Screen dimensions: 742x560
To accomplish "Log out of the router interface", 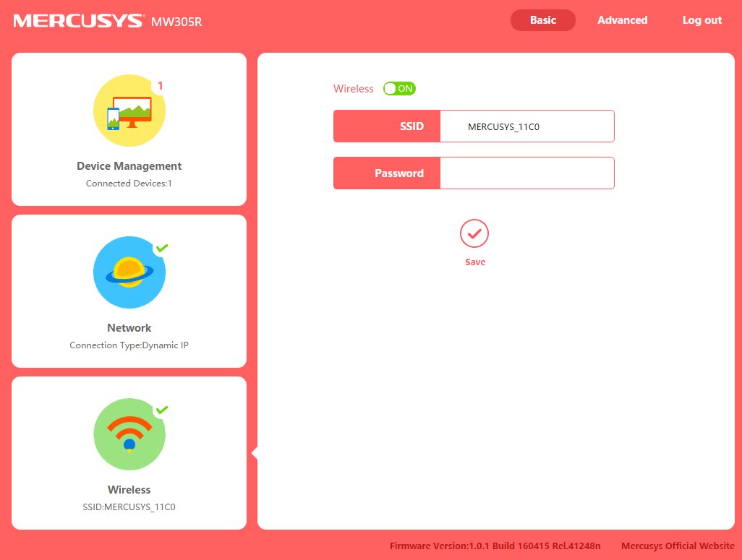I will (x=702, y=20).
